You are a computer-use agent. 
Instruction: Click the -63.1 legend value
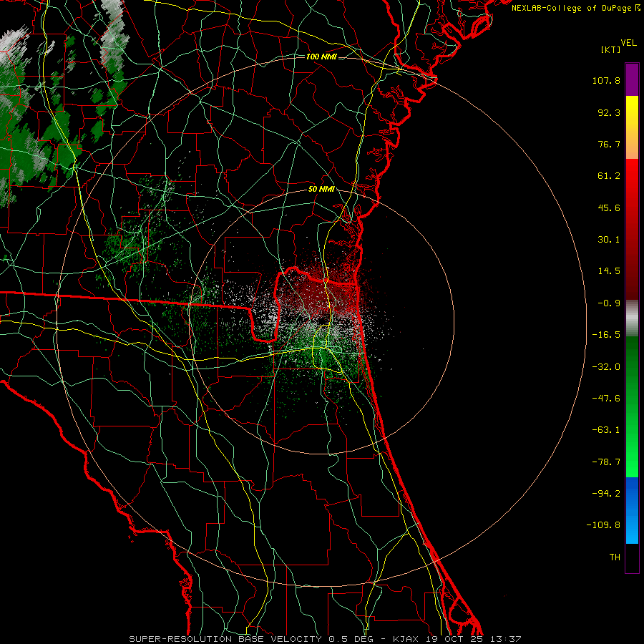click(606, 430)
